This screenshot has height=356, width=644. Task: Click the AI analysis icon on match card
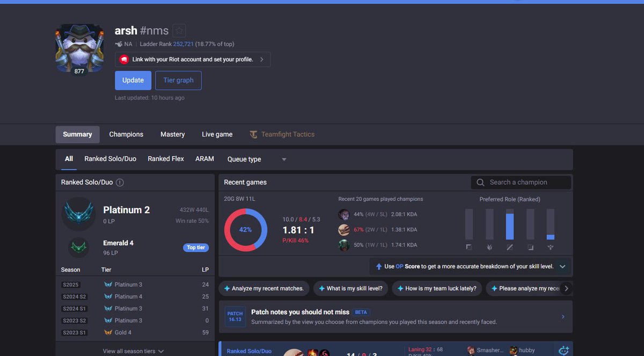point(563,350)
